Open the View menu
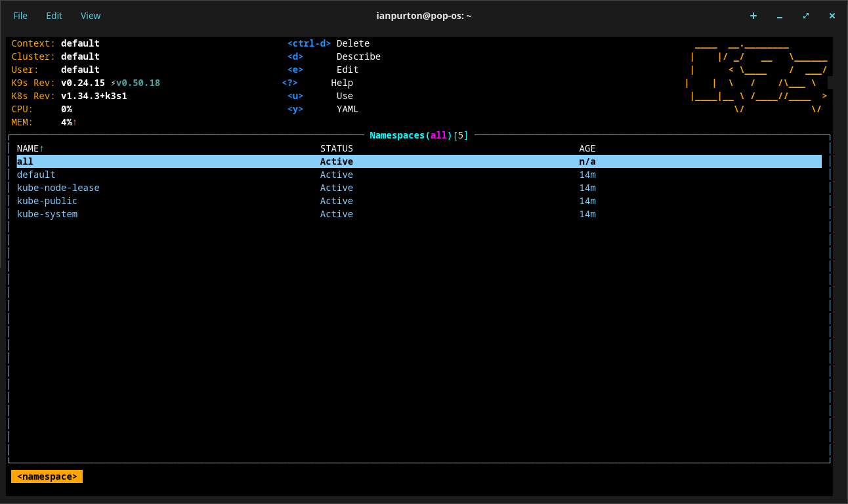 point(91,16)
